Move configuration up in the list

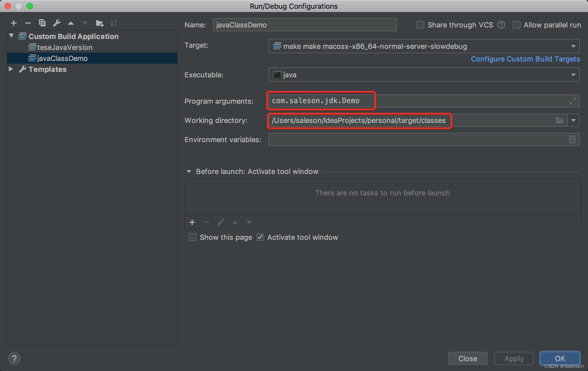tap(71, 23)
